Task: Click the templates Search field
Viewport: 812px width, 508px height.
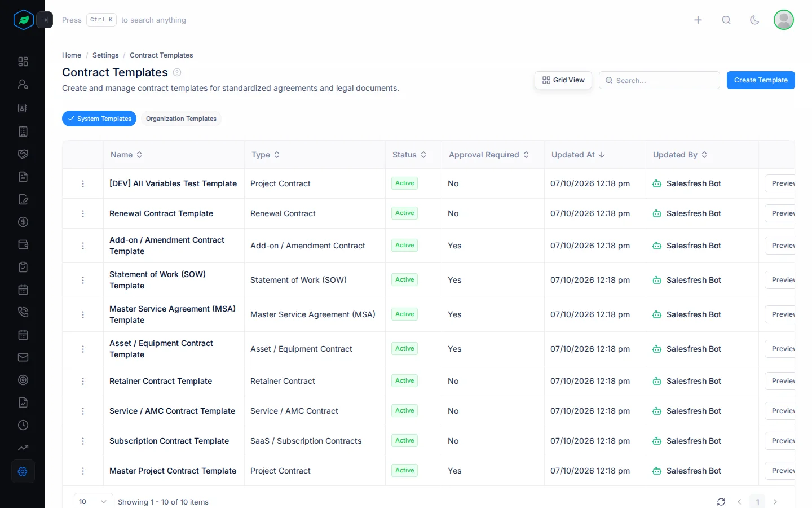Action: click(659, 80)
